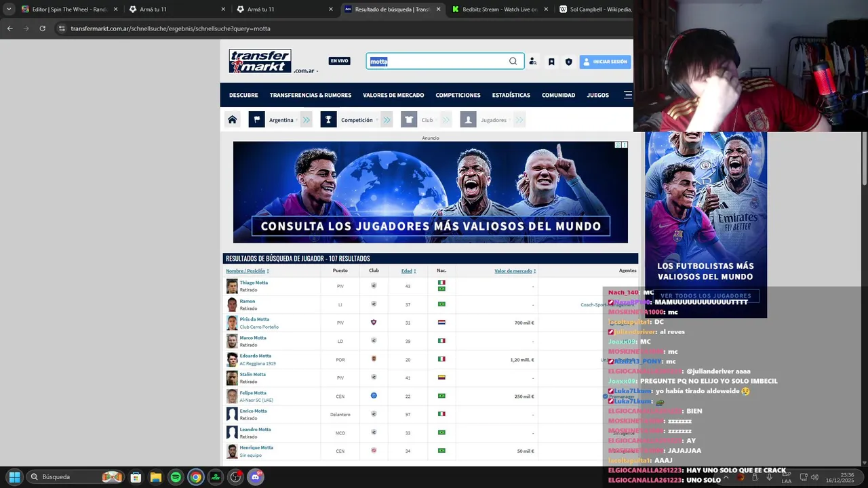
Task: Show hidden system tray icons chevron
Action: [726, 477]
